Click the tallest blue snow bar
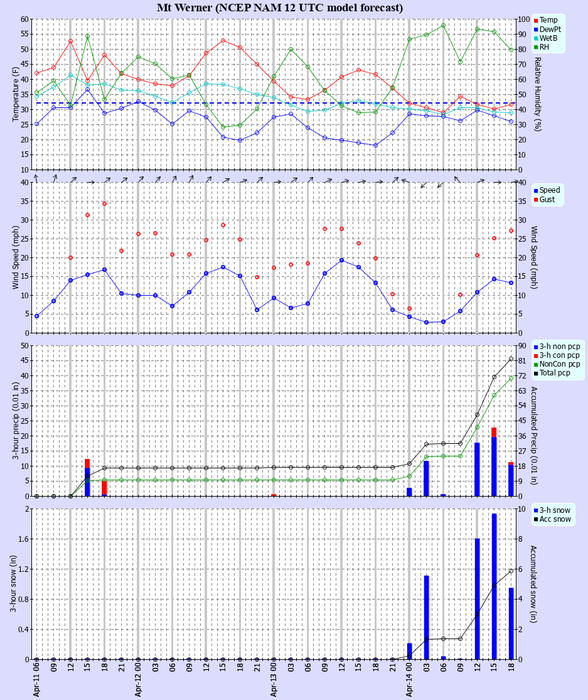Image resolution: width=588 pixels, height=700 pixels. [493, 584]
